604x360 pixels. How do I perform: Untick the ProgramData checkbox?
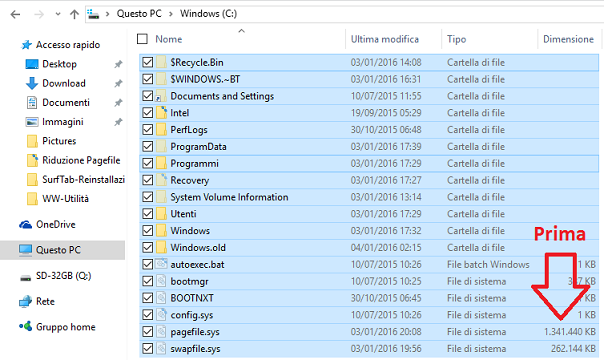tap(148, 146)
